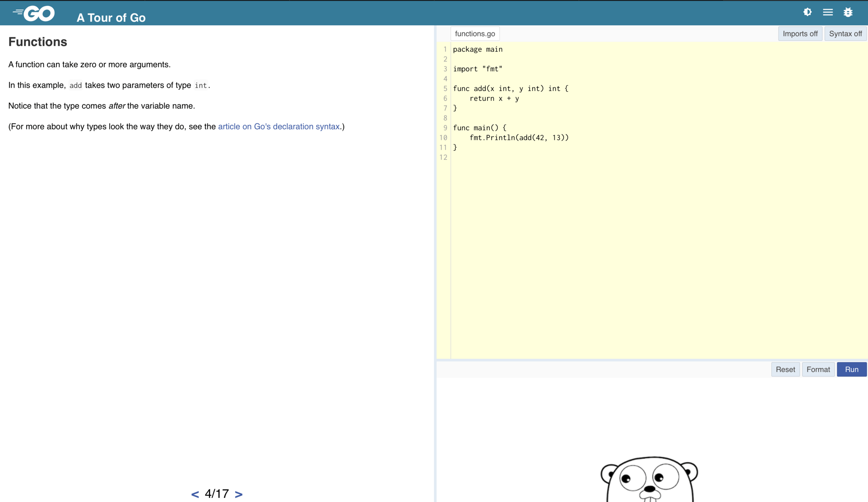Go to next page arrow
868x502 pixels.
click(x=239, y=494)
